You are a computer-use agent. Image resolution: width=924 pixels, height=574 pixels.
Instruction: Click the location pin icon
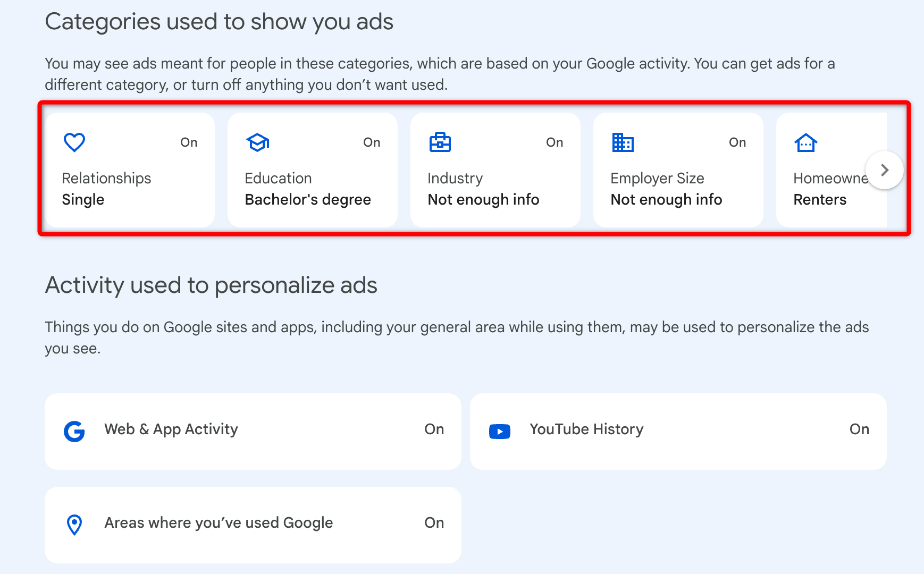tap(74, 525)
